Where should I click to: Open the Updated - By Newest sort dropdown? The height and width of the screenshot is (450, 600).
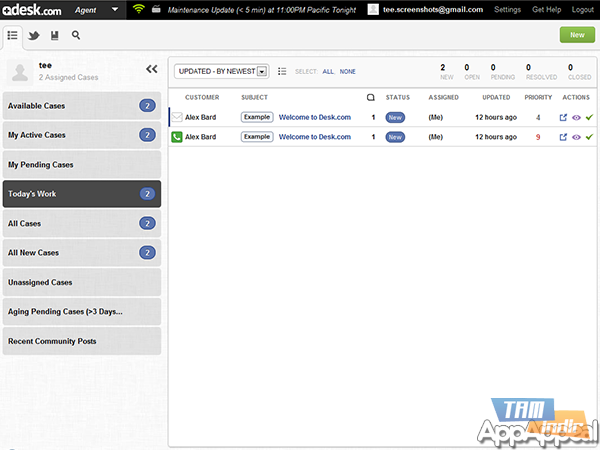pyautogui.click(x=222, y=71)
